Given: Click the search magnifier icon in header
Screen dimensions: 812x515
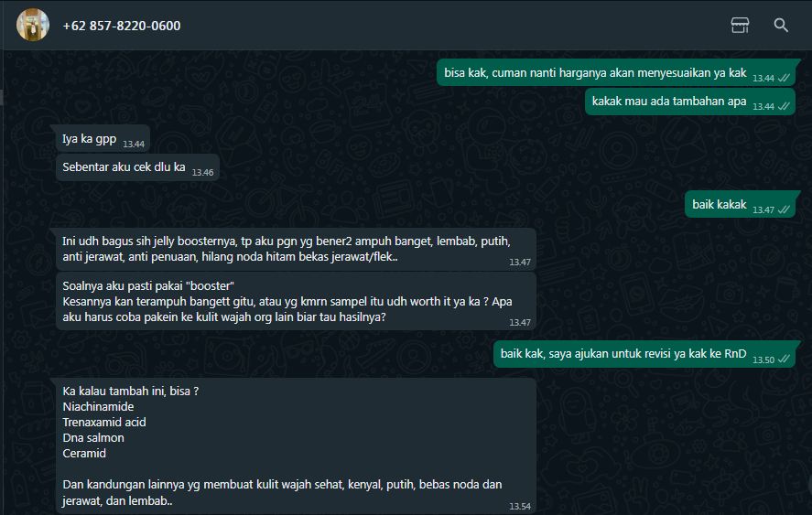Looking at the screenshot, I should pos(781,25).
